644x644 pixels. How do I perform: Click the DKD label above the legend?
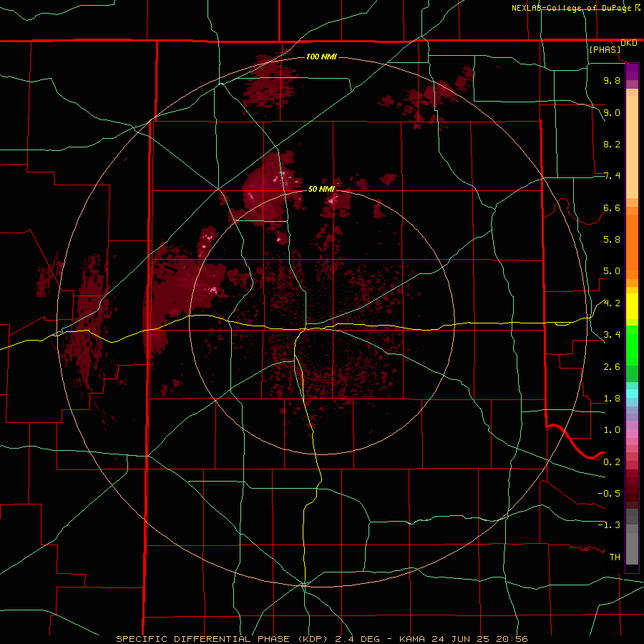629,43
